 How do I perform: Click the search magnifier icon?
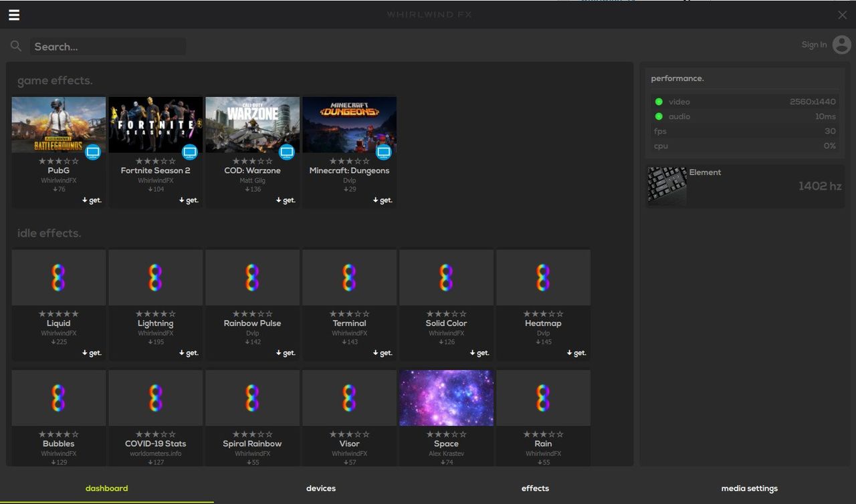tap(16, 46)
